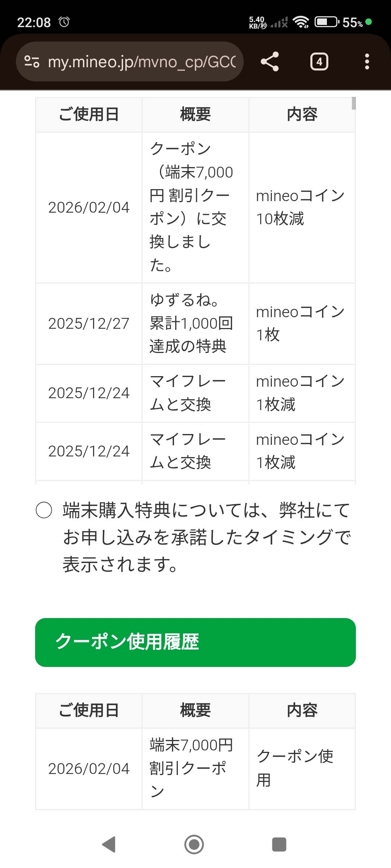Viewport: 391px width, 868px height.
Task: Tap the 端末7,000円割引クーポン coupon entry
Action: tap(191, 768)
